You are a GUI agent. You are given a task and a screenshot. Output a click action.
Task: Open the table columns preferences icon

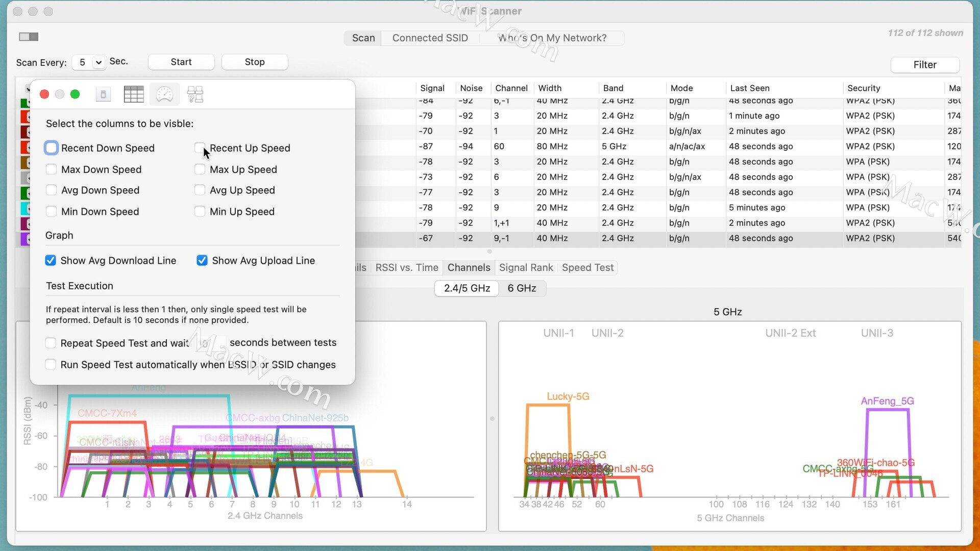pyautogui.click(x=134, y=94)
